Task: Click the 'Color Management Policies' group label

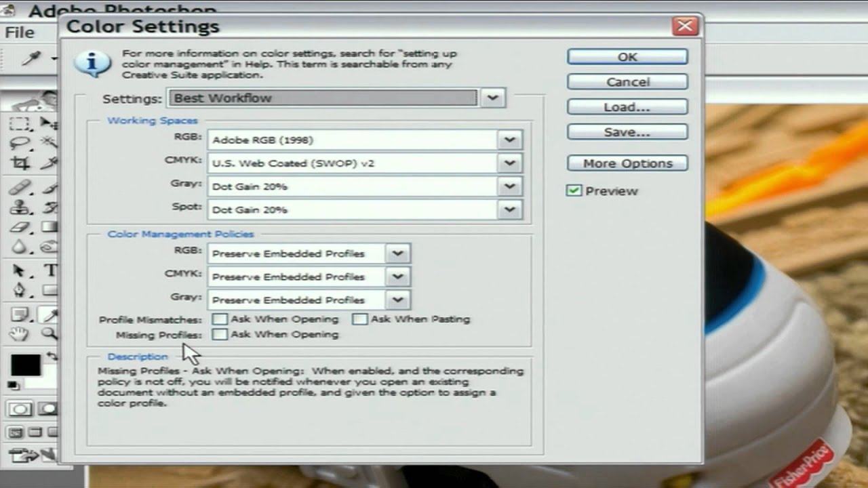Action: [180, 234]
